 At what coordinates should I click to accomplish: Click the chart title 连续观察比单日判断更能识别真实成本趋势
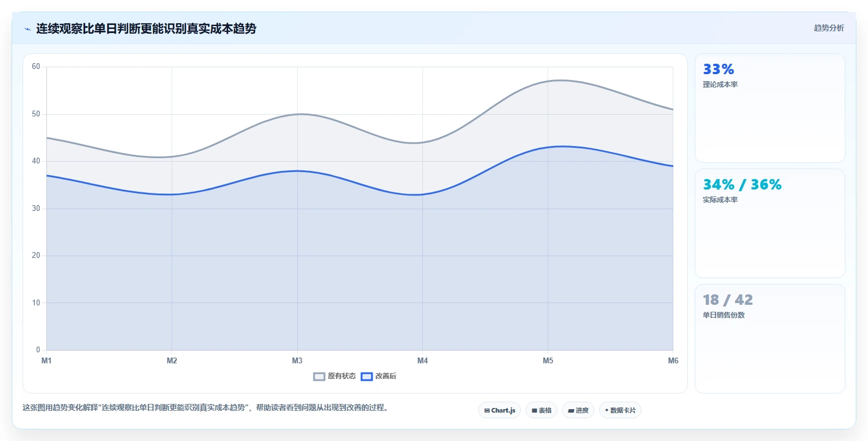click(x=146, y=28)
